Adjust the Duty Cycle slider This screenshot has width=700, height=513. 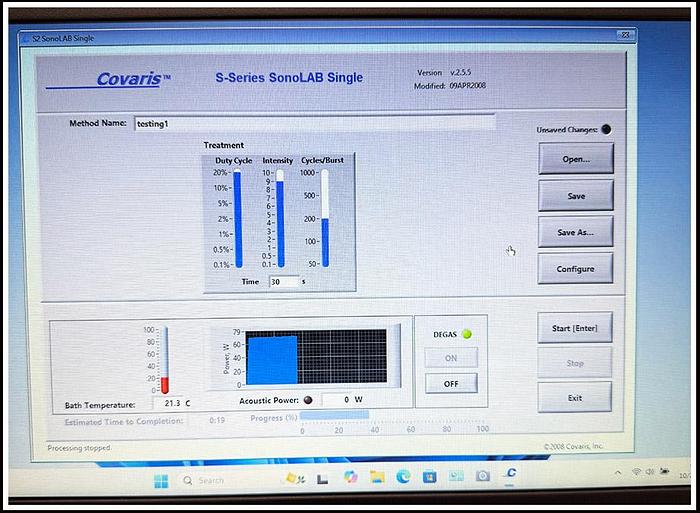click(x=238, y=219)
